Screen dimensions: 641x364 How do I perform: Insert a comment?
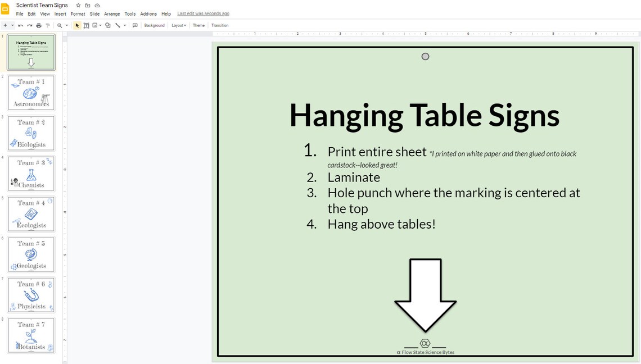(135, 25)
